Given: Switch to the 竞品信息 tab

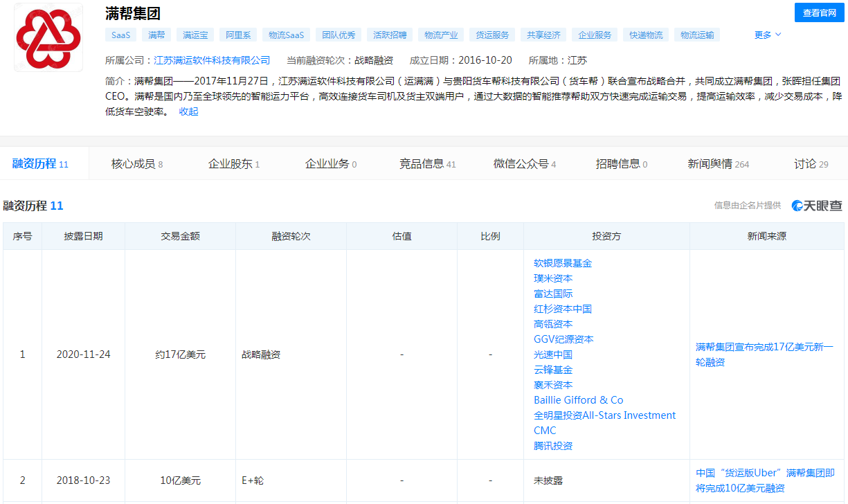Looking at the screenshot, I should 428,164.
